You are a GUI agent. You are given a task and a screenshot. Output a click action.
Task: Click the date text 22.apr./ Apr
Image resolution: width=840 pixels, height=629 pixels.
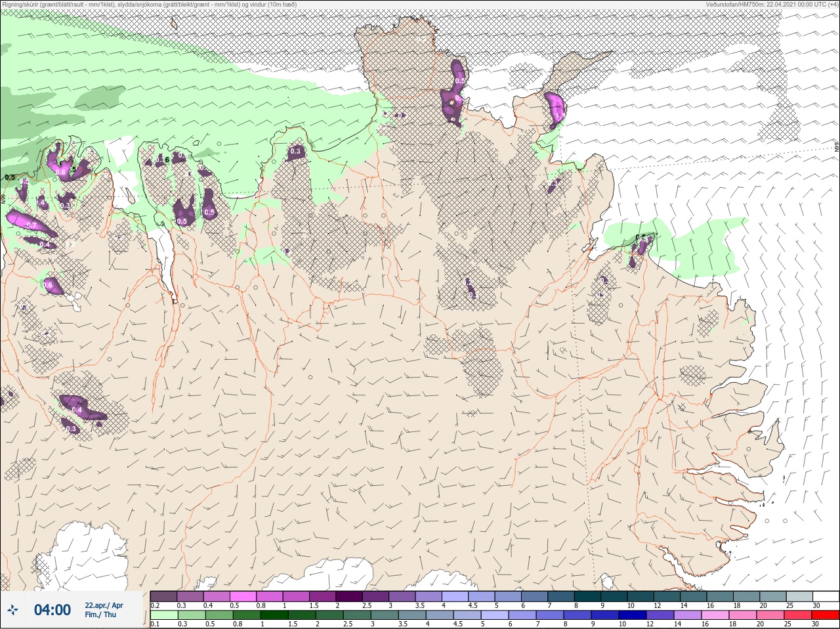pos(104,605)
